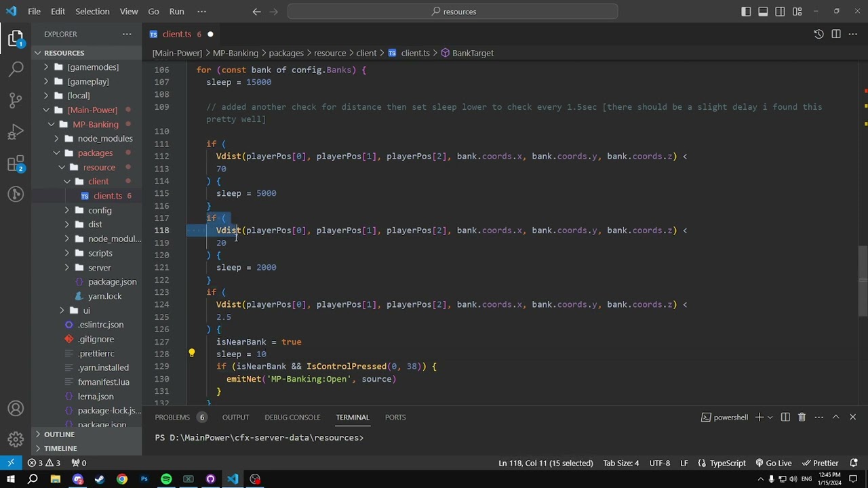This screenshot has height=488, width=868.
Task: Click the new terminal plus icon
Action: [x=759, y=417]
